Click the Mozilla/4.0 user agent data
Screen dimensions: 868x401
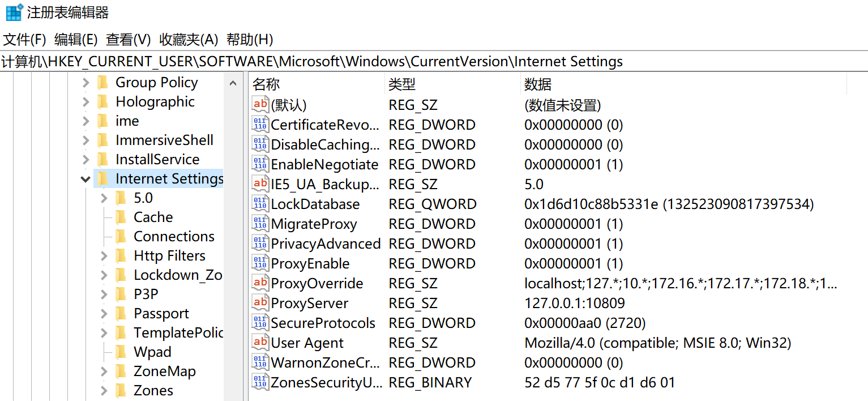[x=658, y=343]
